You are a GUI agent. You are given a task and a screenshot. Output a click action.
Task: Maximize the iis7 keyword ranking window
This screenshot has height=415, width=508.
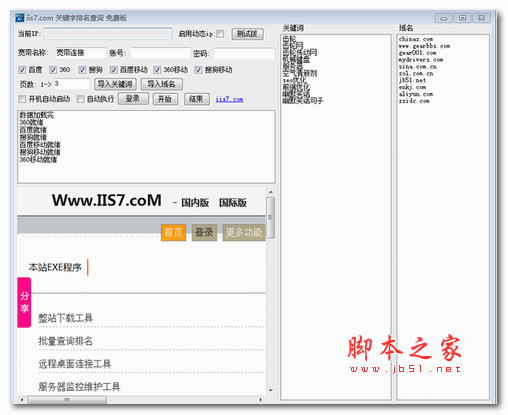[463, 18]
